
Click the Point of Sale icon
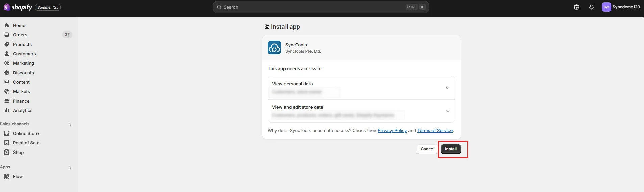pyautogui.click(x=7, y=143)
